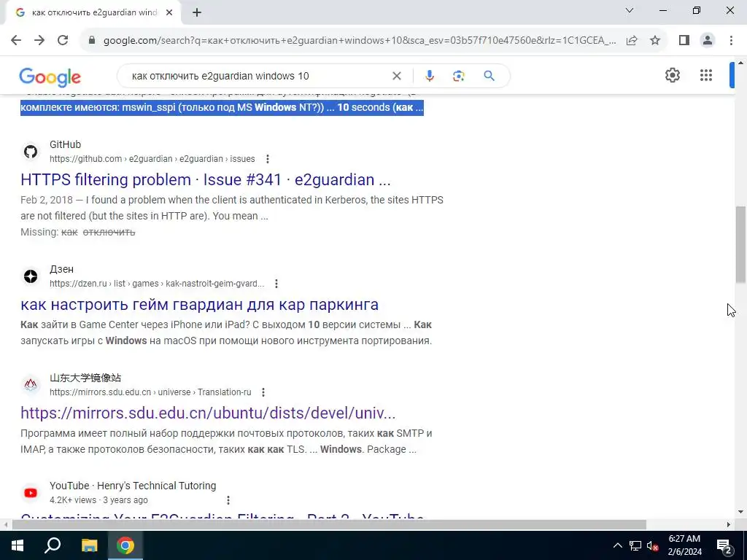Bookmark this tab with the star icon
The height and width of the screenshot is (560, 747).
[x=655, y=40]
